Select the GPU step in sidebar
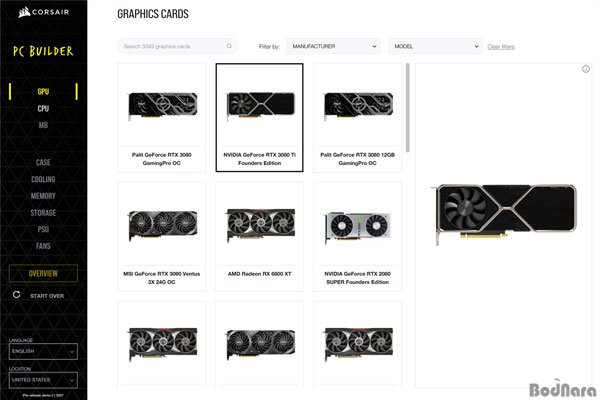Screen dimensions: 600x400 tap(43, 91)
